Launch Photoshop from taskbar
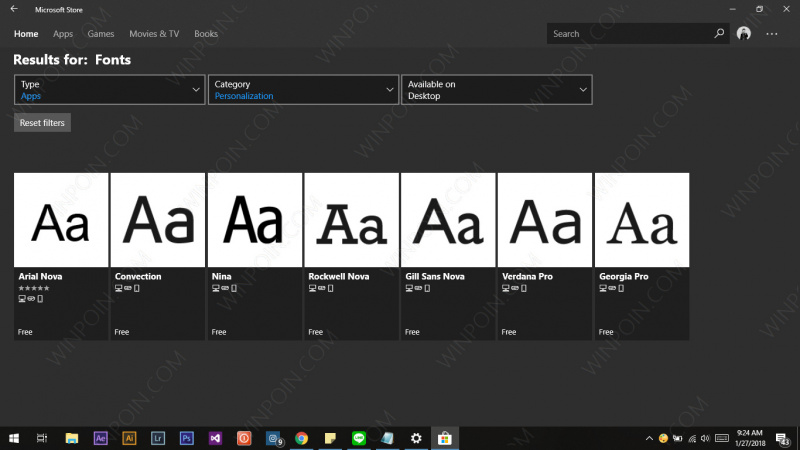Screen dimensions: 800x450 coord(187,438)
